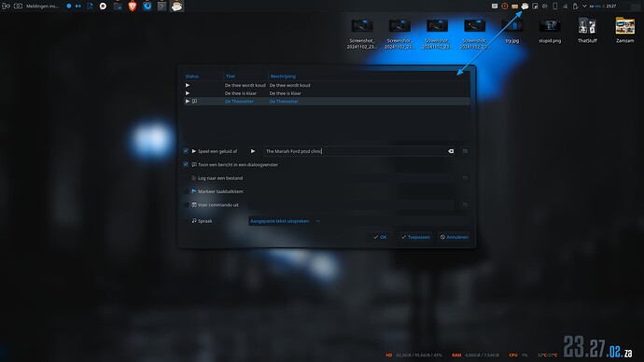Open the 'Meldingen ins...' window in task panel
Image resolution: width=644 pixels, height=362 pixels.
coord(42,7)
